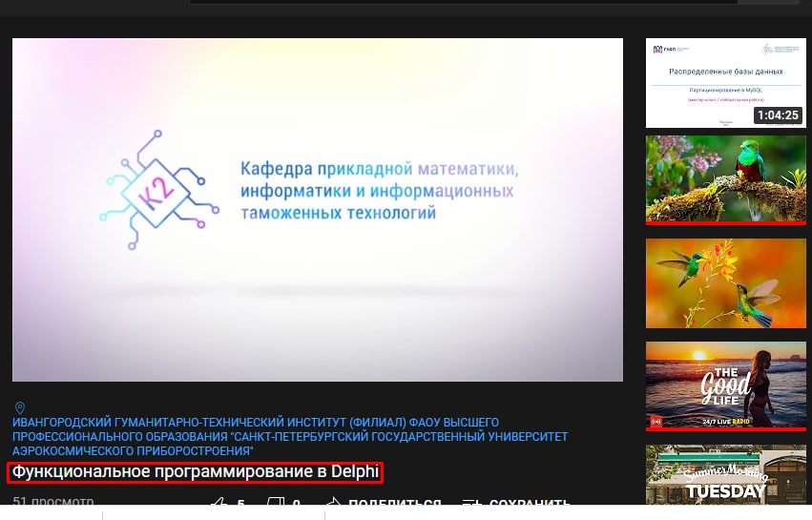Open 'The Good Life' 24/7 live radio thumbnail

point(725,385)
